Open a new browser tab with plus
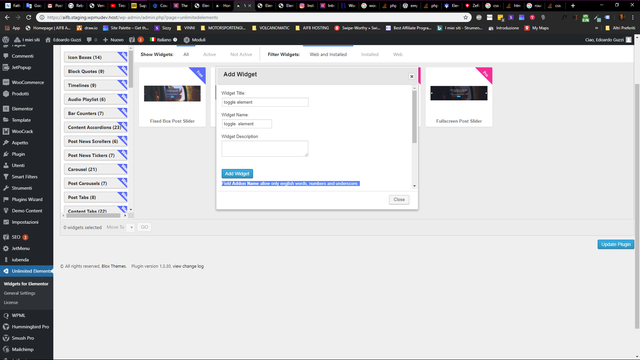The width and height of the screenshot is (640, 360). 573,6
